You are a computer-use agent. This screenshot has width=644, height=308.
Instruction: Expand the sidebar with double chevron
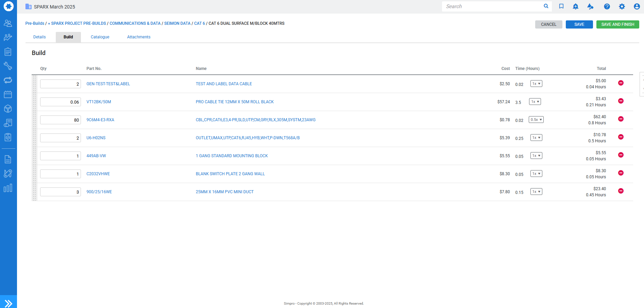click(x=8, y=303)
